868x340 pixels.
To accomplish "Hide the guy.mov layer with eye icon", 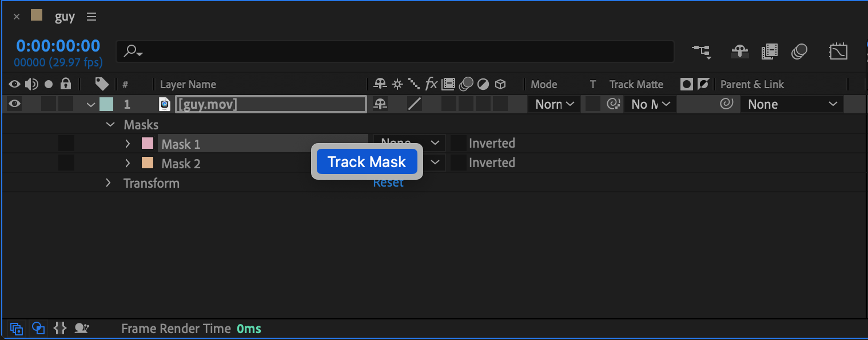I will pyautogui.click(x=14, y=104).
